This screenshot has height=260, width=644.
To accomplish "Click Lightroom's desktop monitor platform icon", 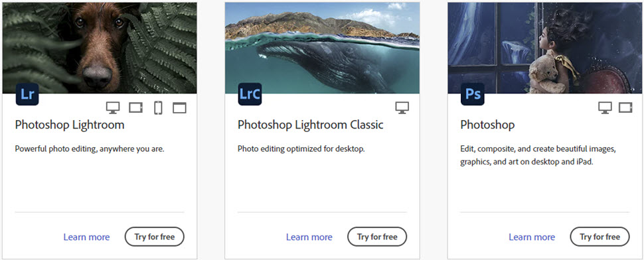I will [113, 108].
